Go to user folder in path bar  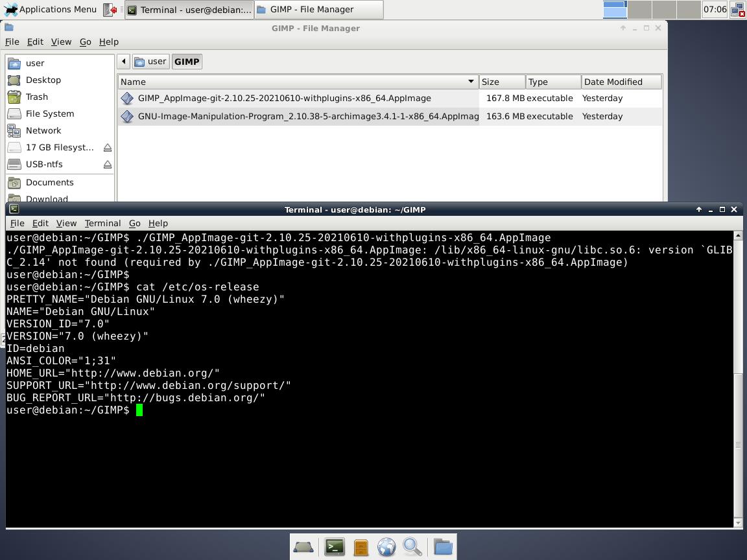tap(150, 62)
